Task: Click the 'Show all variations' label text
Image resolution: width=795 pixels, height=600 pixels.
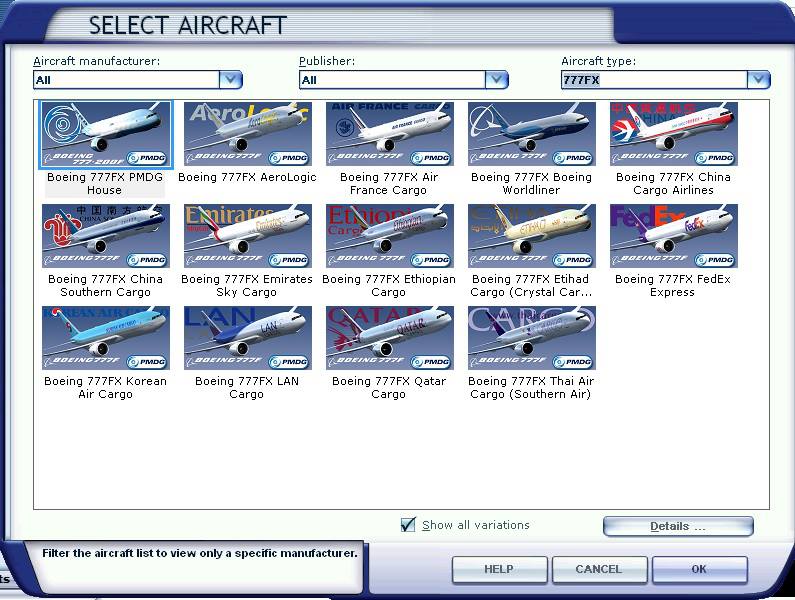Action: pos(476,525)
